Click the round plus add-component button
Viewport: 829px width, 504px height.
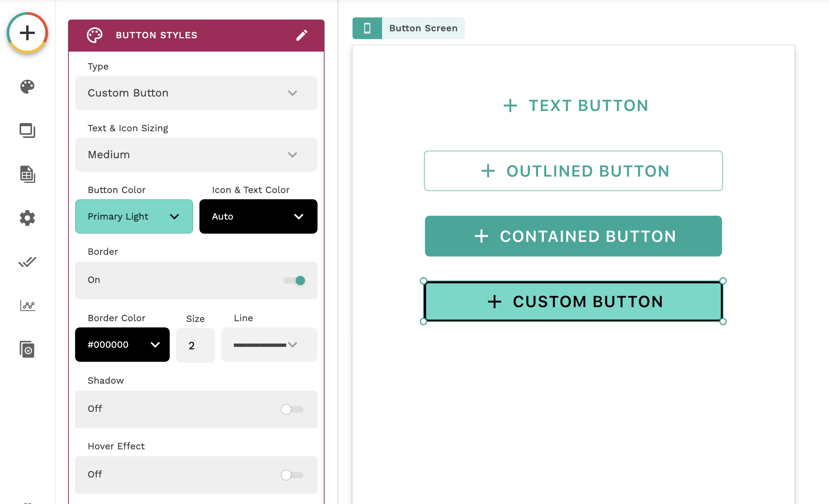[x=27, y=33]
